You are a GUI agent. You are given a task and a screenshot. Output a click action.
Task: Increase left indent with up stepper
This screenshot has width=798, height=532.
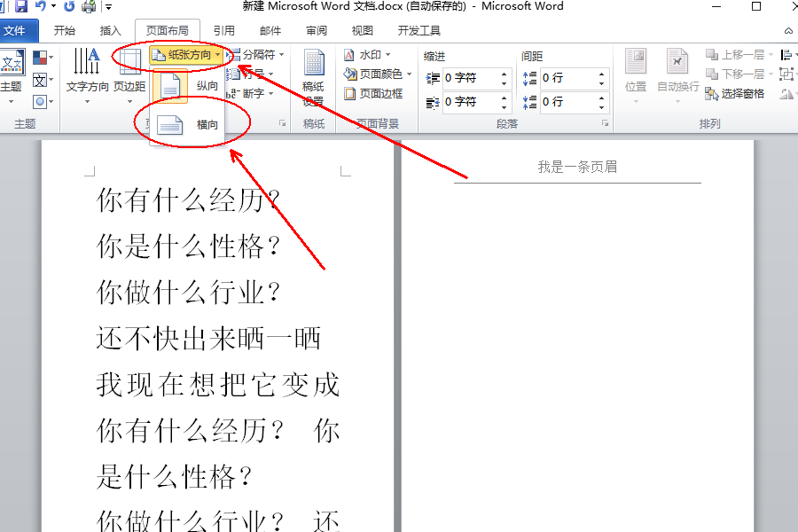[x=504, y=74]
